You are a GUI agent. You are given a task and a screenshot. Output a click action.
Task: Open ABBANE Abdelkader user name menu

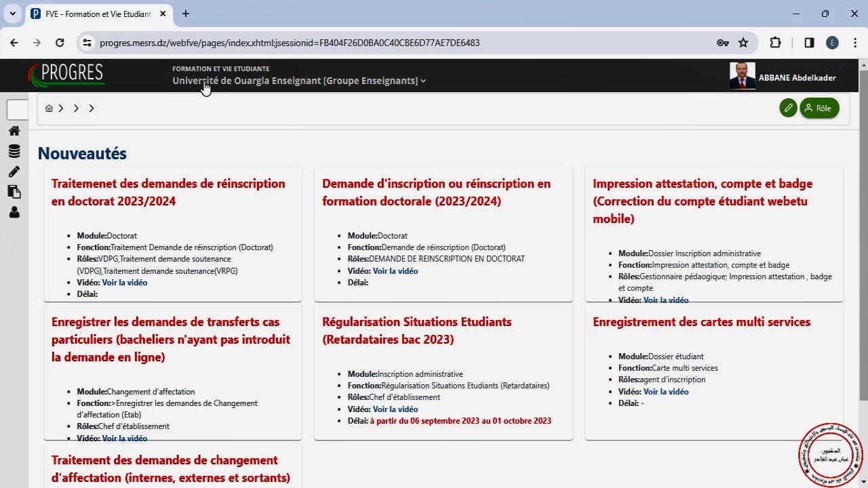point(797,78)
